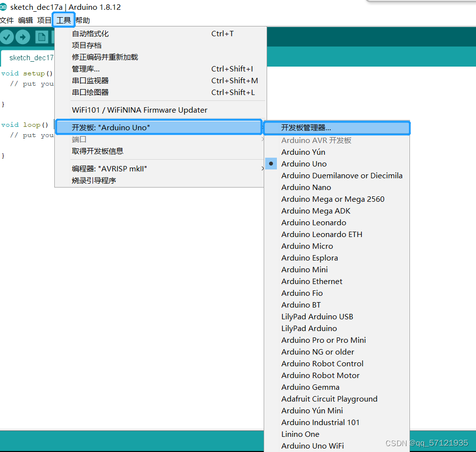Image resolution: width=476 pixels, height=452 pixels.
Task: Pick Arduino Gemma board
Action: point(337,387)
